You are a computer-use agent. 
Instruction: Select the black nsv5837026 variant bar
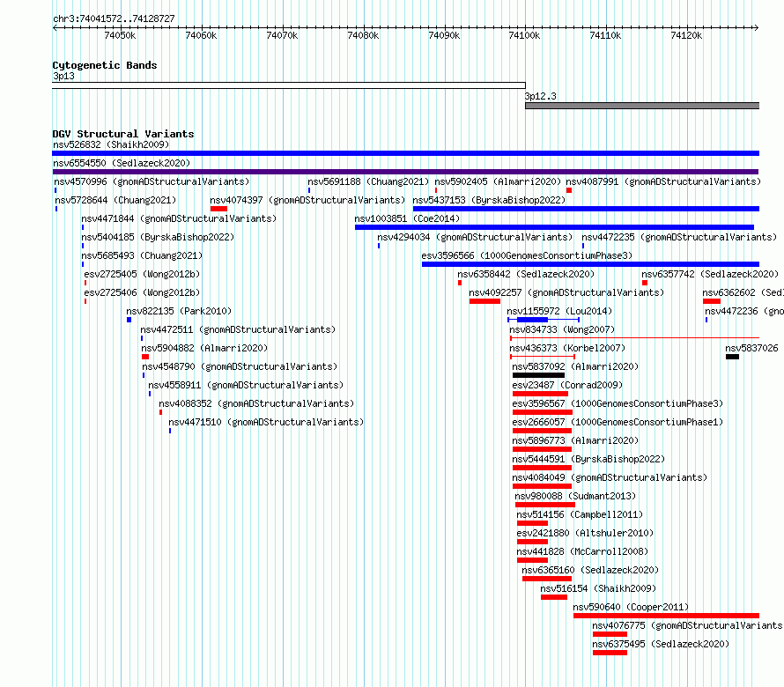tap(733, 357)
